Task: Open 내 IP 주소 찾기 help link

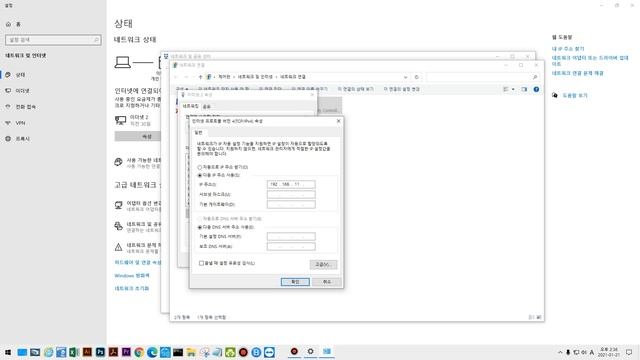Action: coord(568,49)
